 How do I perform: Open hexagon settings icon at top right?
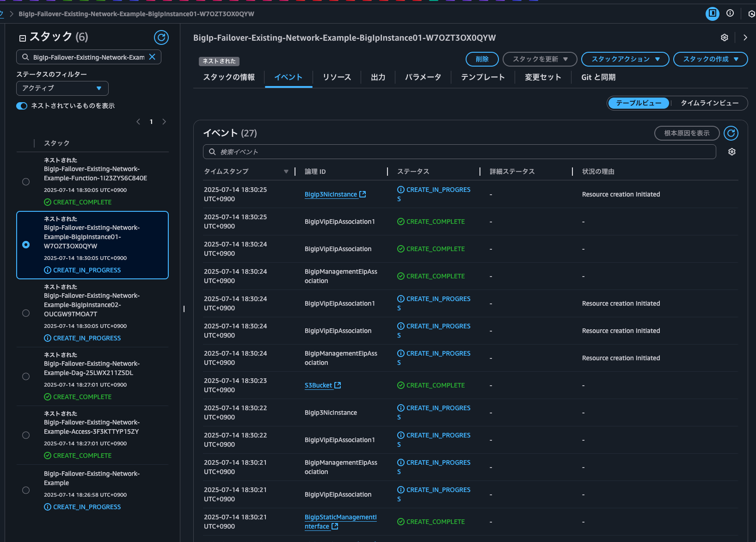point(751,14)
